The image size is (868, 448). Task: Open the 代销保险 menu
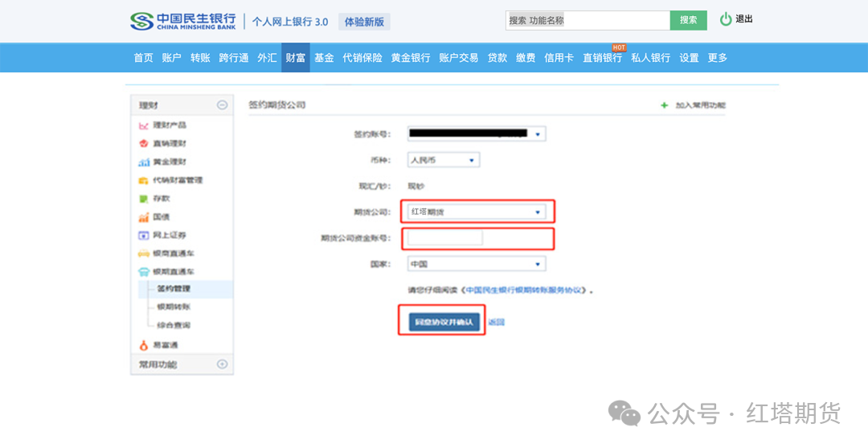pyautogui.click(x=362, y=58)
